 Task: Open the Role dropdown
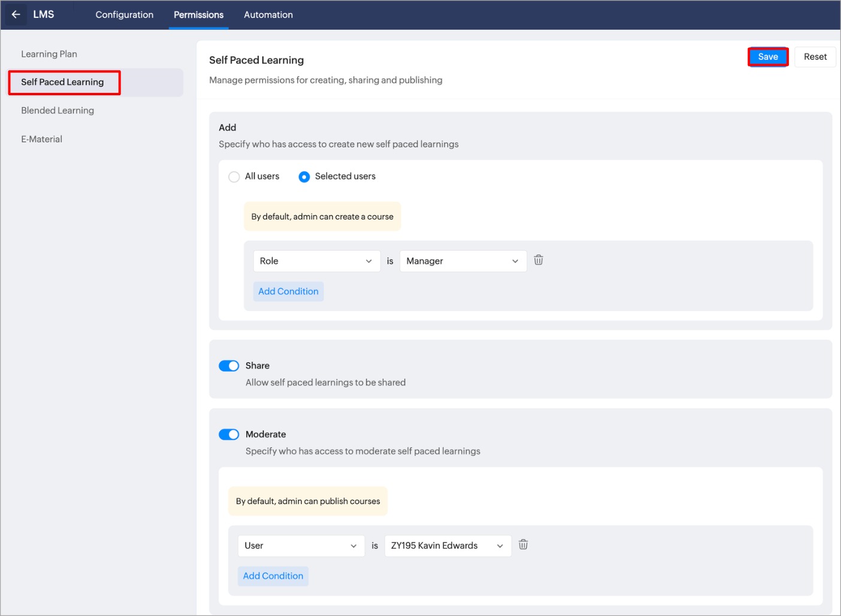pyautogui.click(x=316, y=261)
